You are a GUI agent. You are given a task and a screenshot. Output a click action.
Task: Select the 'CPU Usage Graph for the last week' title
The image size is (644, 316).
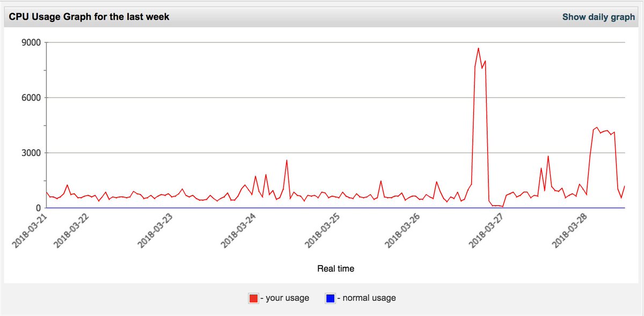coord(89,17)
